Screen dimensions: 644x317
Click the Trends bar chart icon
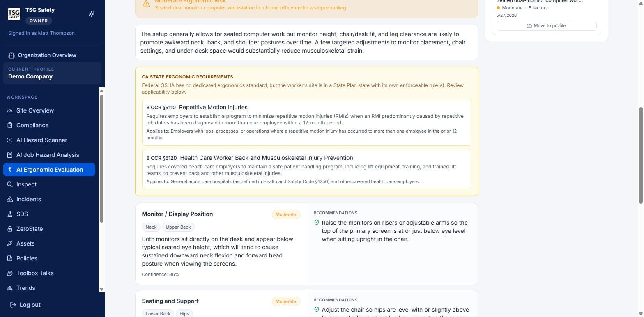(x=10, y=288)
